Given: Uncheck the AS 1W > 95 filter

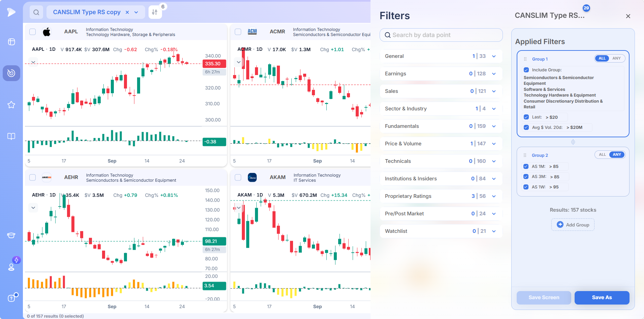Looking at the screenshot, I should [x=526, y=187].
